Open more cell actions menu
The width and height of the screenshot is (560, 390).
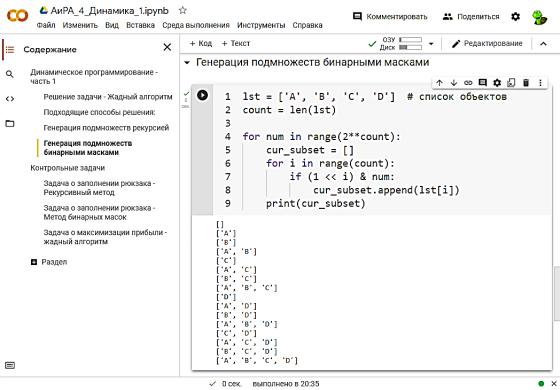click(x=540, y=83)
